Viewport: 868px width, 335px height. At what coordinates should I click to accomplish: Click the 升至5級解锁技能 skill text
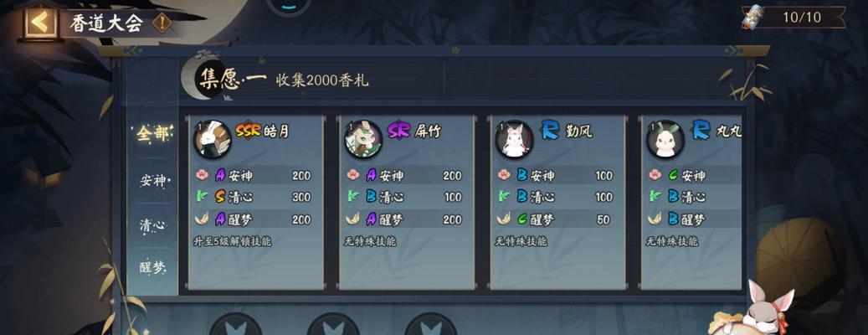[x=232, y=241]
